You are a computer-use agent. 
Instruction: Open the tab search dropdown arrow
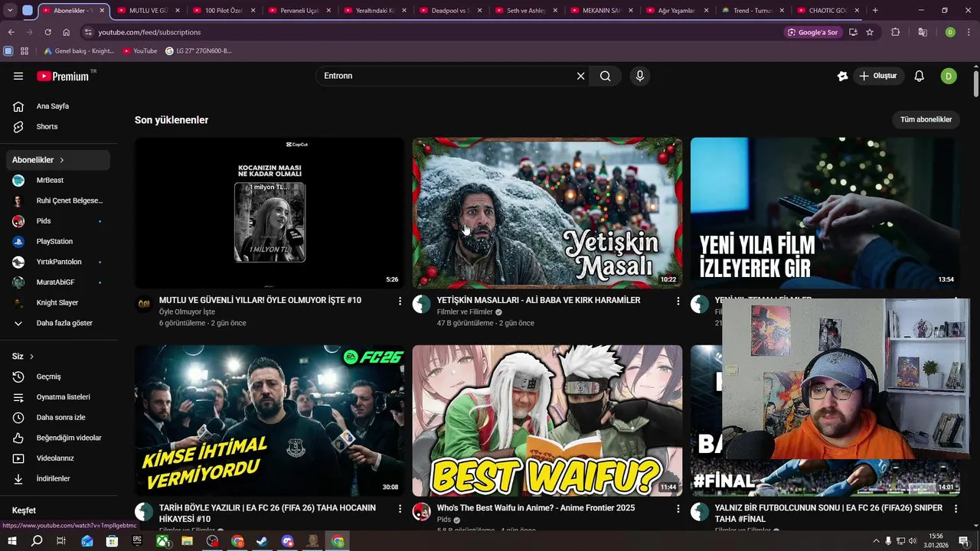point(10,11)
